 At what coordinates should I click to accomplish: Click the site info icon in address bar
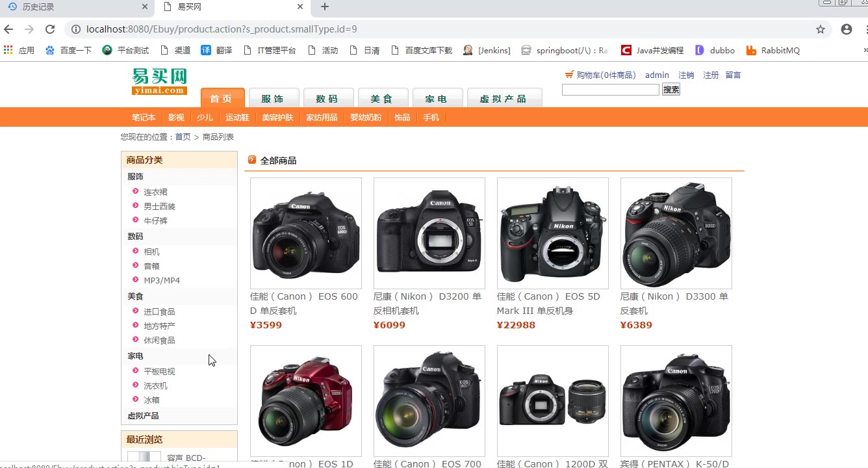click(x=75, y=29)
